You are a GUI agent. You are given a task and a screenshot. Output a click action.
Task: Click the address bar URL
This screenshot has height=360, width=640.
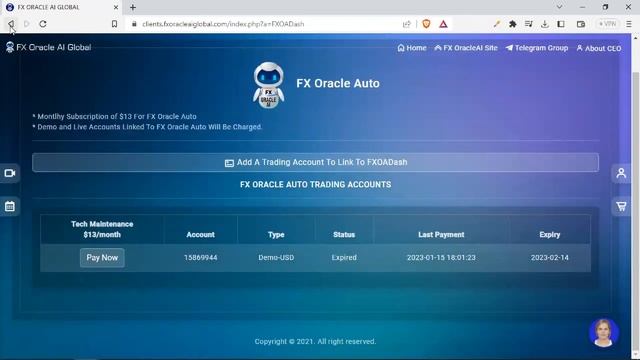coord(223,24)
